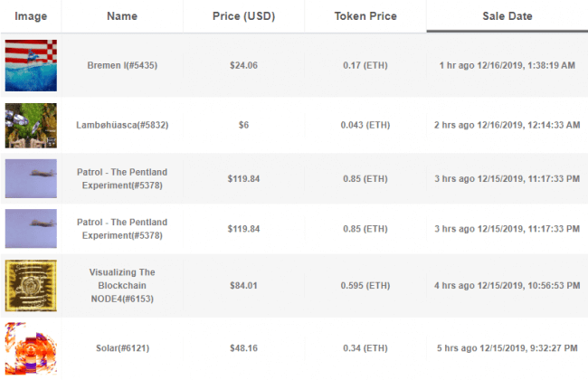Sort the table by Token Price
The width and height of the screenshot is (588, 380).
(x=365, y=16)
